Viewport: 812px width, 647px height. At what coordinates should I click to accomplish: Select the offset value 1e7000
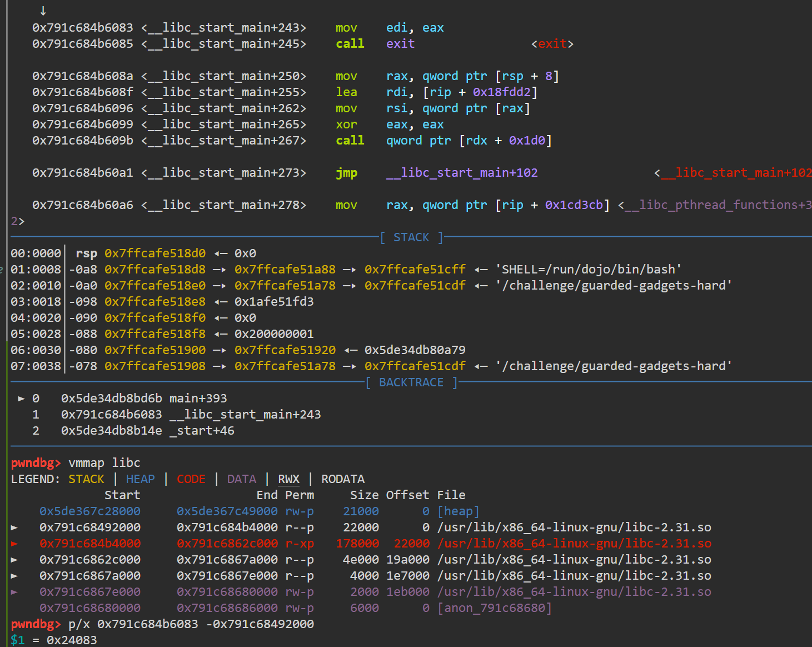click(408, 576)
